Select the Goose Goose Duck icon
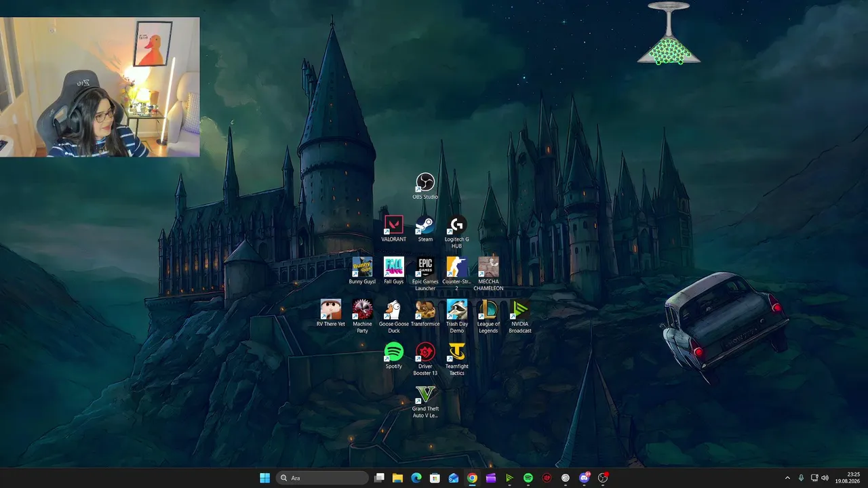Screen dimensions: 868x488 (394, 317)
